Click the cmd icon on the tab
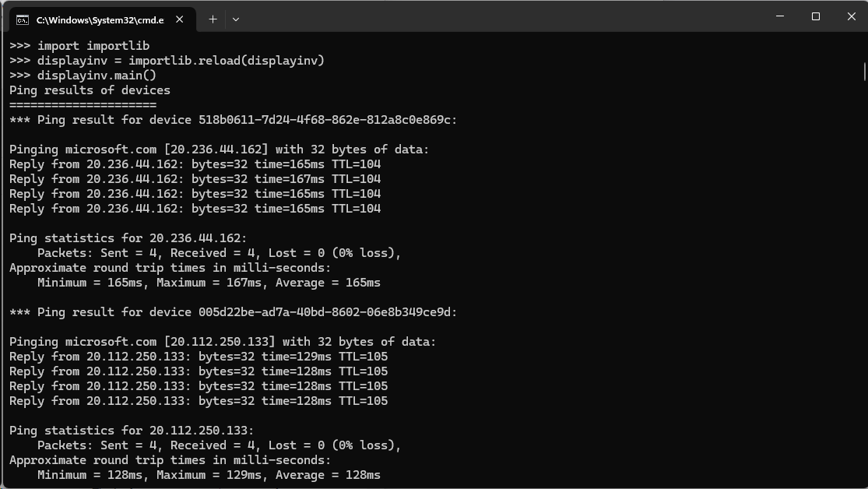The image size is (868, 489). point(23,19)
